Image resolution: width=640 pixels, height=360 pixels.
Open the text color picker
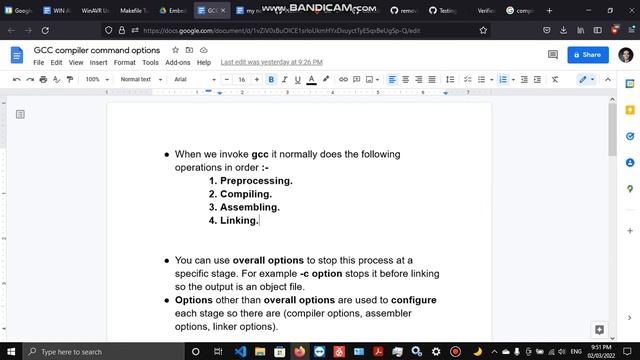pyautogui.click(x=311, y=80)
